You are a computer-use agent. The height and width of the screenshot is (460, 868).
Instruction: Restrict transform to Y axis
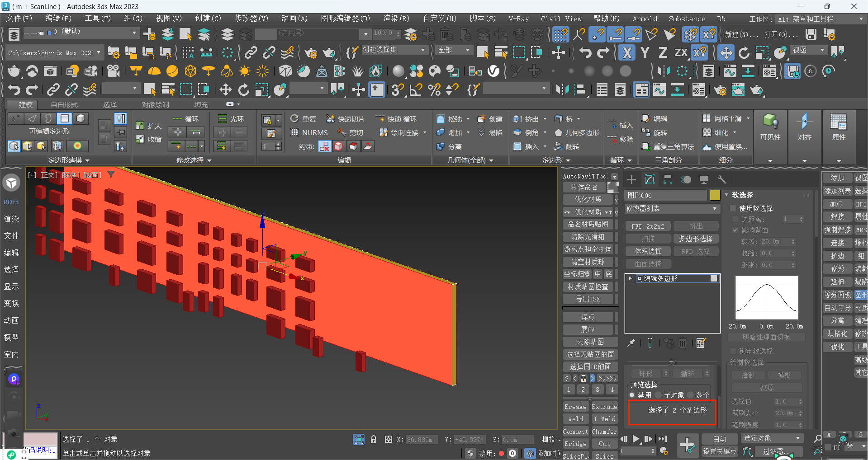point(645,53)
